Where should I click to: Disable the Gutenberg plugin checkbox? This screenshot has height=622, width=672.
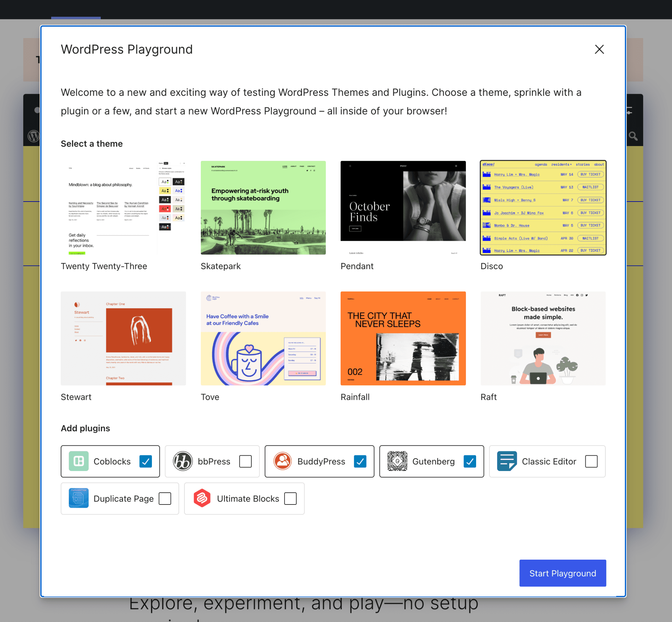click(x=469, y=461)
